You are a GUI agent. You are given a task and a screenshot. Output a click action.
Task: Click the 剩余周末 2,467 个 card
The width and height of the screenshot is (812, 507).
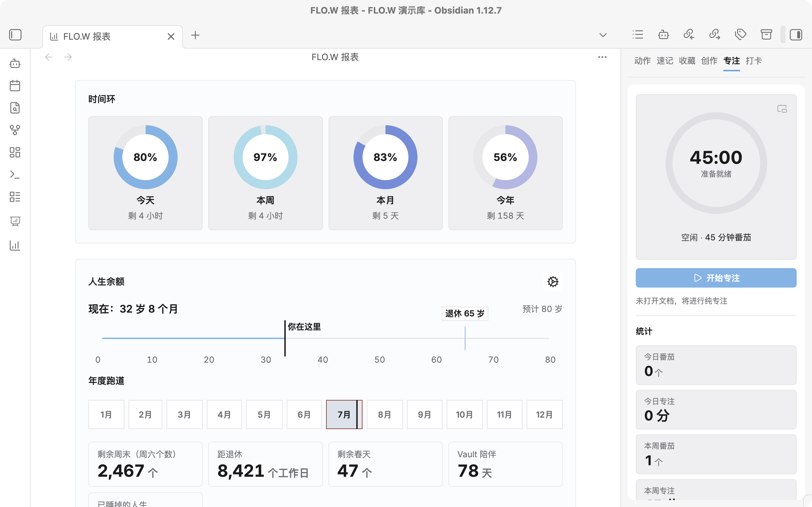[x=145, y=464]
